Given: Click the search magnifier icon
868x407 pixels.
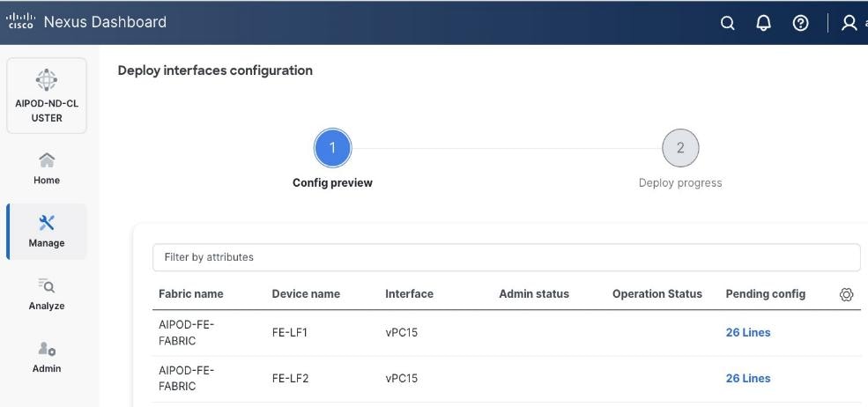Looking at the screenshot, I should (x=727, y=23).
